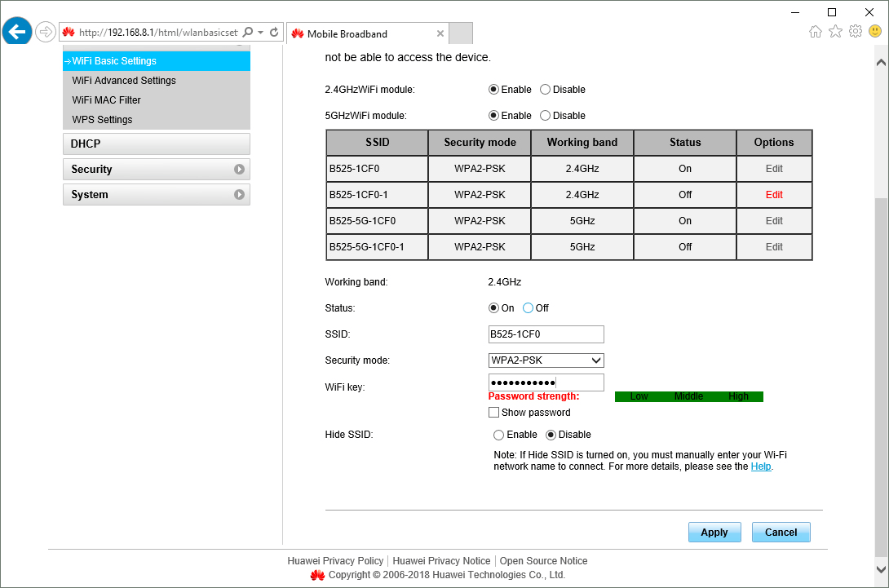The width and height of the screenshot is (889, 588).
Task: Click the browser Home icon
Action: pos(816,31)
